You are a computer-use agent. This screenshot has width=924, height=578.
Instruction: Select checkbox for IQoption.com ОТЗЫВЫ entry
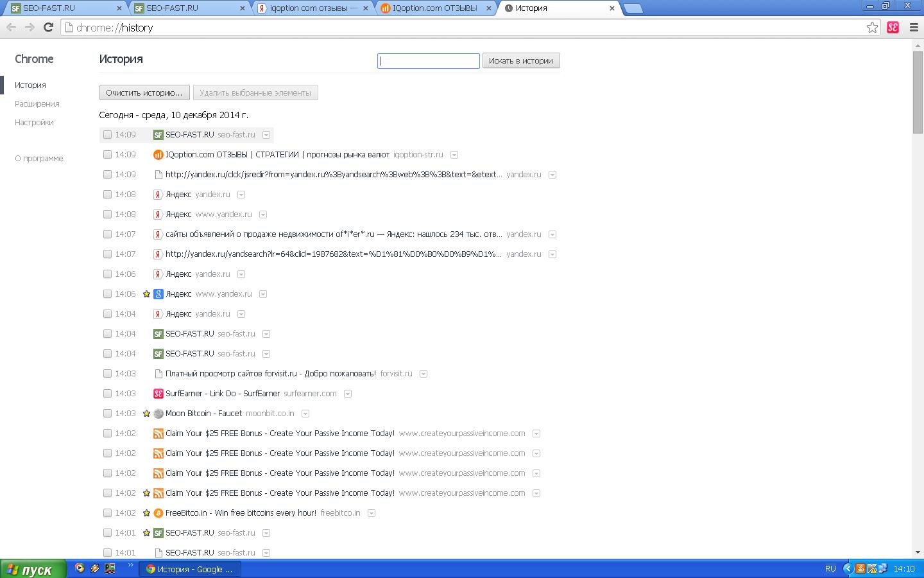pyautogui.click(x=107, y=155)
